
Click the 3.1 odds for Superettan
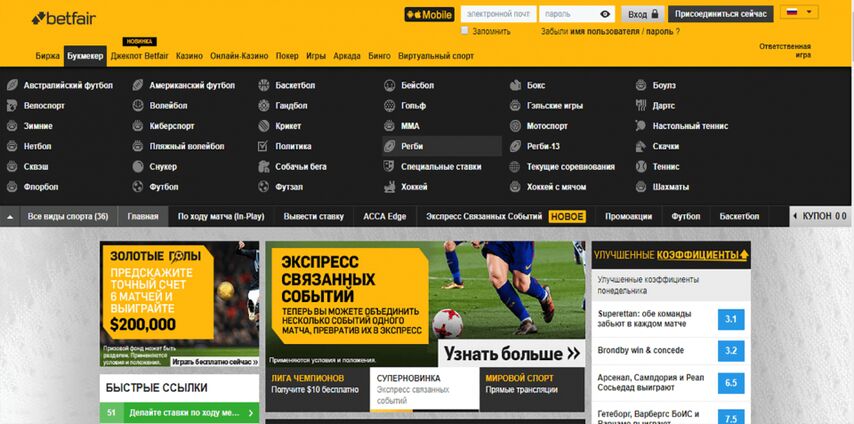(x=730, y=320)
